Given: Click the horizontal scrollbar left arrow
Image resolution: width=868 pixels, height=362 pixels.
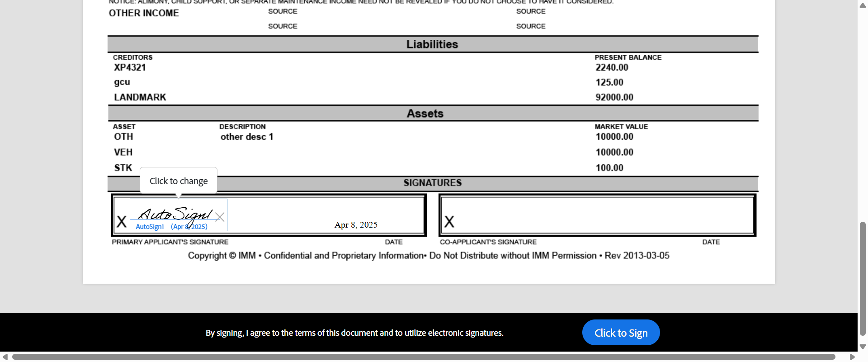Looking at the screenshot, I should (x=5, y=357).
